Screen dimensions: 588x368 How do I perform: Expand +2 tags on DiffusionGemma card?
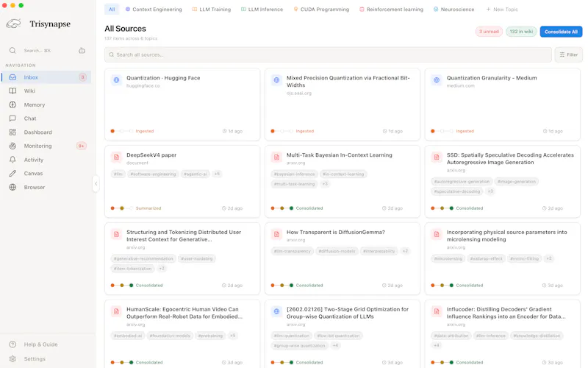(405, 251)
